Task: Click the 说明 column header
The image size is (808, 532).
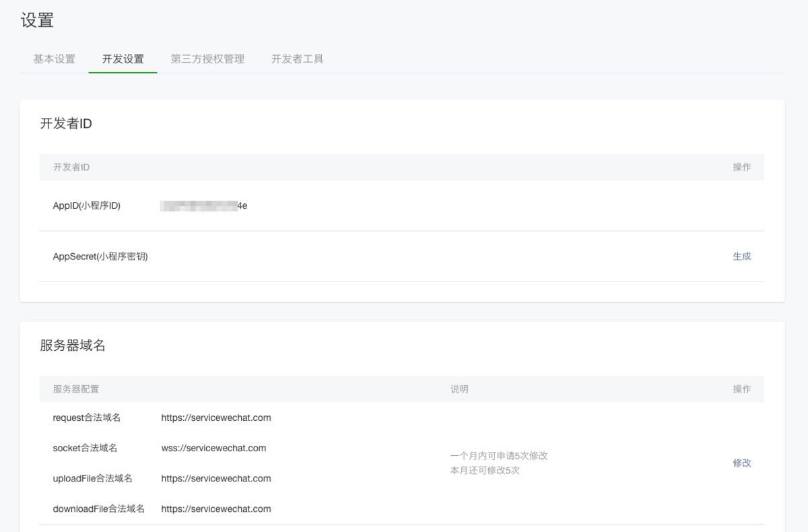Action: click(x=461, y=389)
